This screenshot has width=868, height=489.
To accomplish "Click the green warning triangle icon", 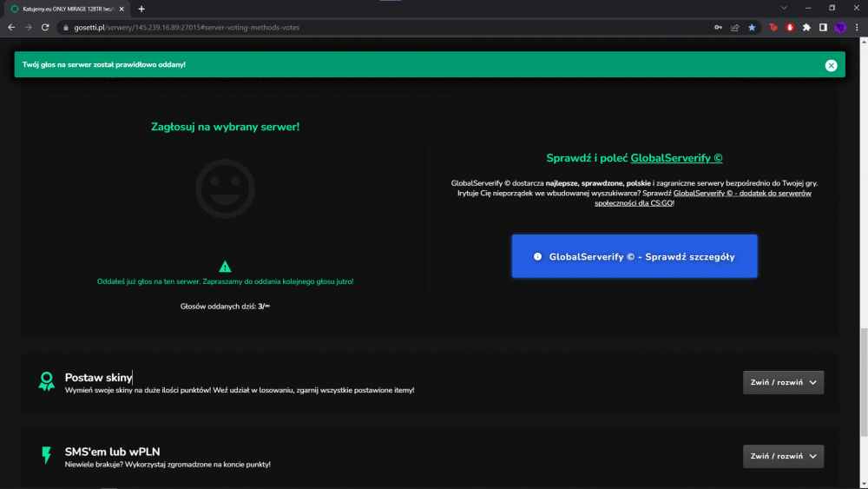I will (225, 267).
